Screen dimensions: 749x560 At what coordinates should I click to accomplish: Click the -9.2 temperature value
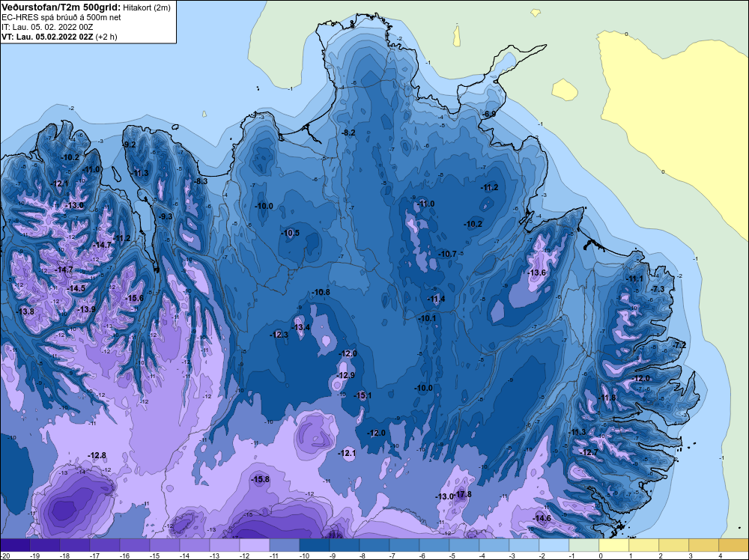click(x=130, y=144)
